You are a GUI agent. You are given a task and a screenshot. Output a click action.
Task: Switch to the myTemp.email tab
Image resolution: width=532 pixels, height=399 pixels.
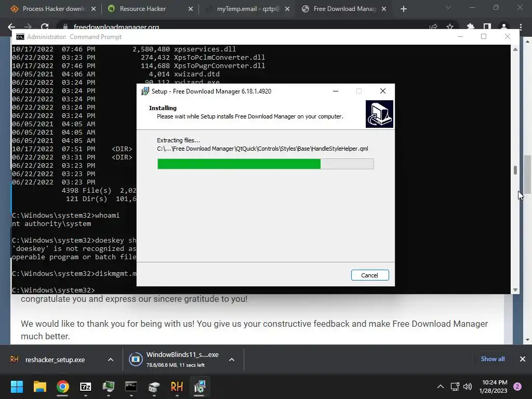click(x=248, y=9)
